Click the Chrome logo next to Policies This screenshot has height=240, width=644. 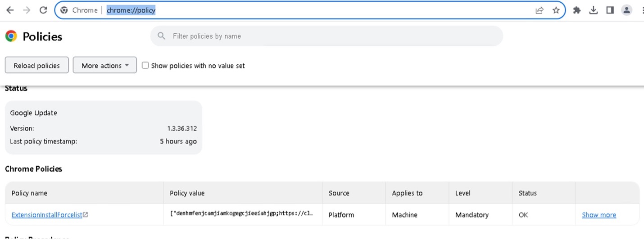pyautogui.click(x=11, y=36)
